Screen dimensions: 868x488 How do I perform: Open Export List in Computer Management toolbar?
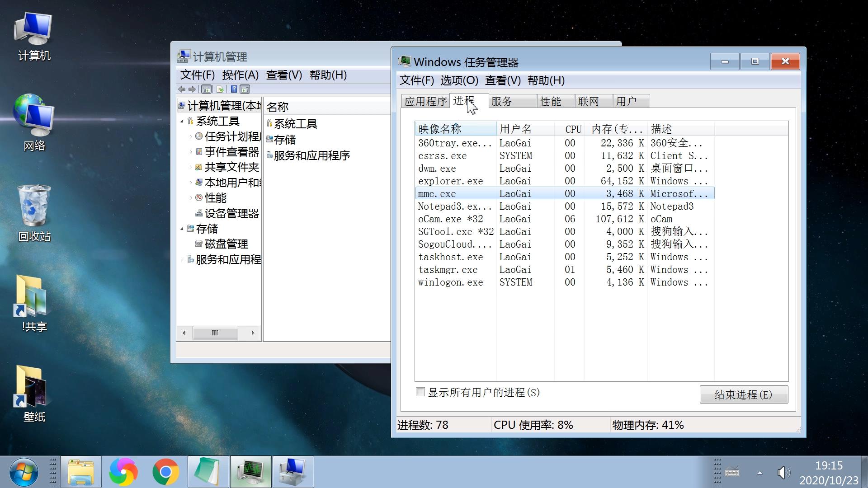click(x=221, y=89)
